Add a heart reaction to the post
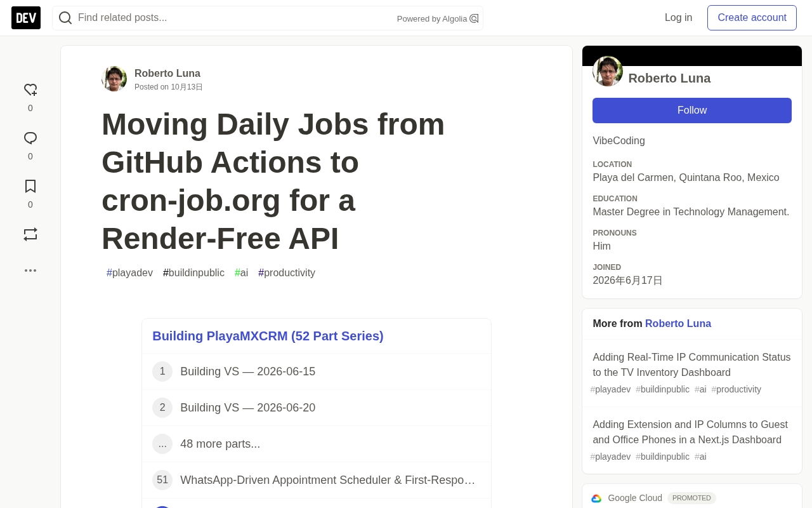The image size is (812, 508). (30, 90)
